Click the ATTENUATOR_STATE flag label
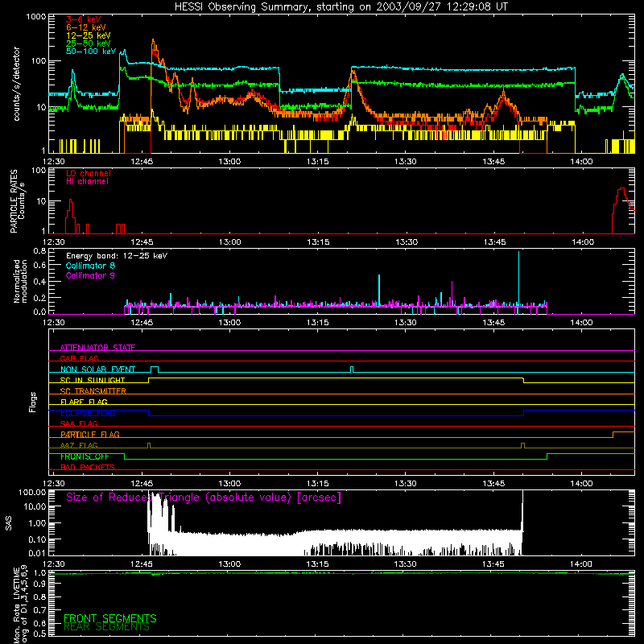This screenshot has width=644, height=644. click(x=97, y=348)
